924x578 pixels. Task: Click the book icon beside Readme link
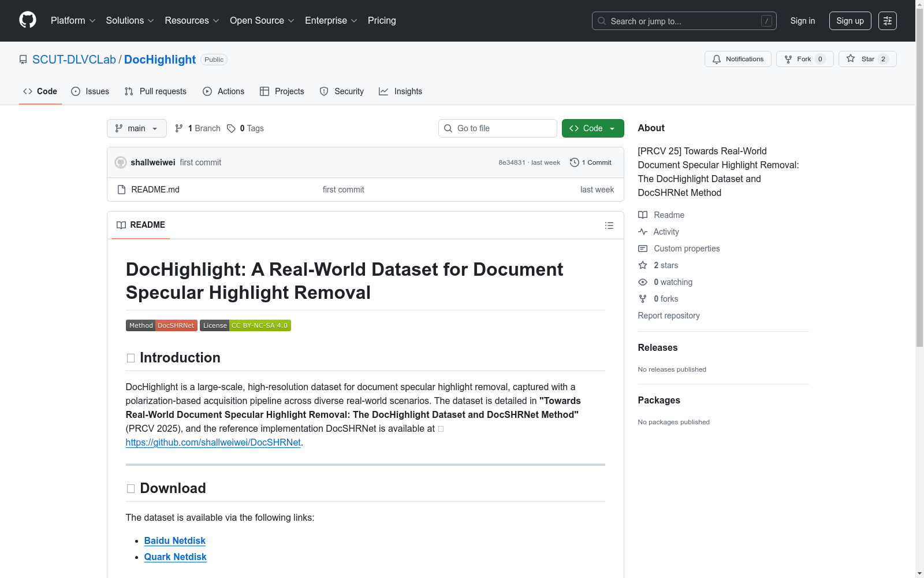click(643, 215)
